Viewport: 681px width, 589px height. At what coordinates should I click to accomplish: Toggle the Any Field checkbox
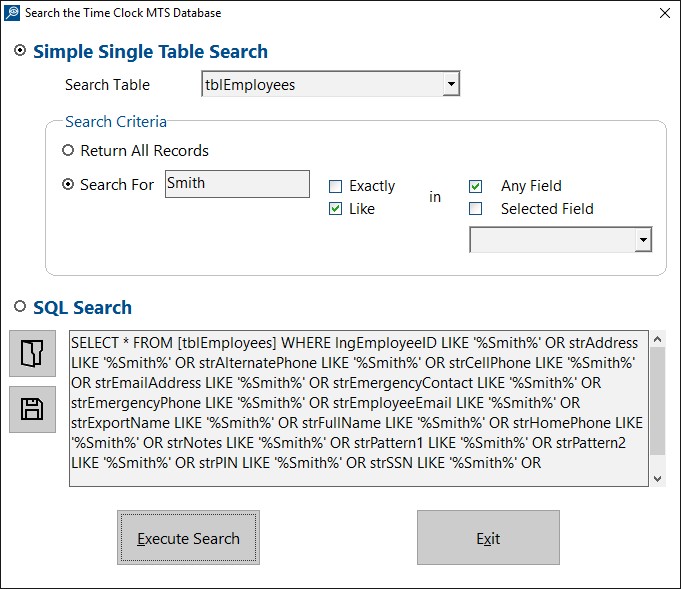pyautogui.click(x=476, y=186)
